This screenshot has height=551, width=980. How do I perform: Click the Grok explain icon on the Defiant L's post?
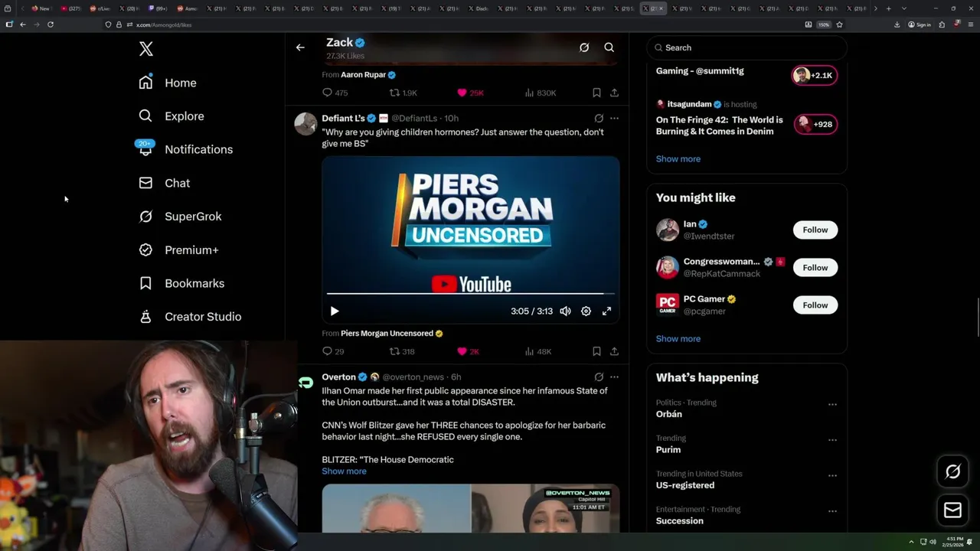[x=599, y=119]
